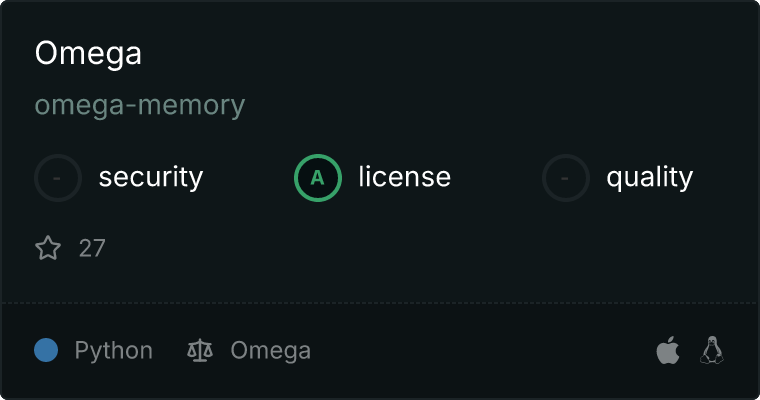Click the green A license grade badge
The width and height of the screenshot is (760, 400).
318,178
